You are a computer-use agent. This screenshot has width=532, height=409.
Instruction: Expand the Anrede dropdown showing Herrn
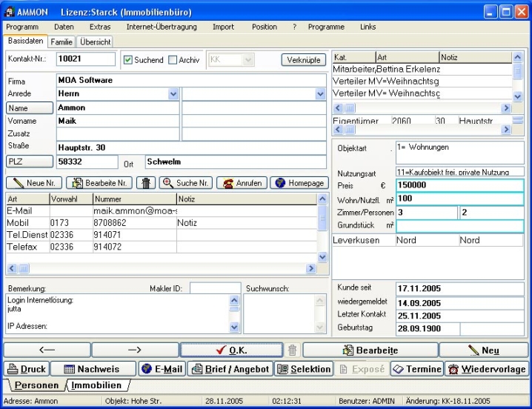coord(173,94)
